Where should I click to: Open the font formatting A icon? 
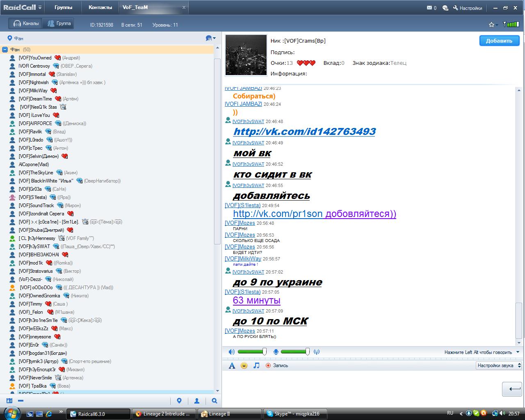tap(232, 365)
